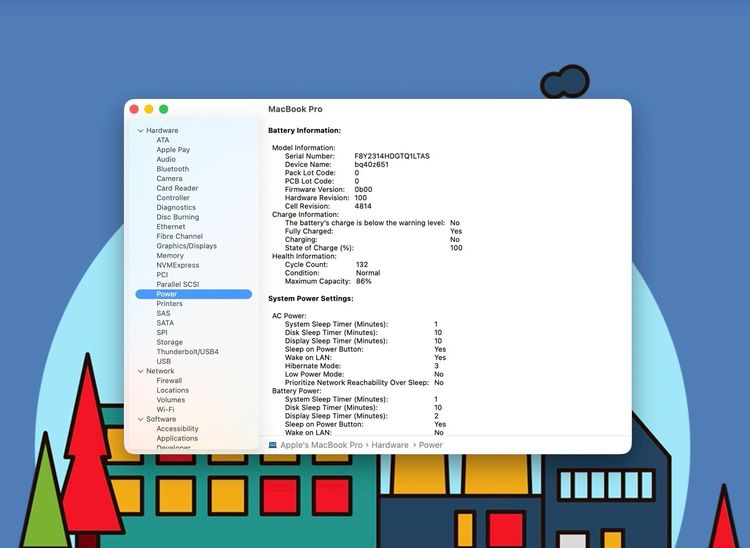Collapse the Network section disclosure arrow
The height and width of the screenshot is (548, 750).
tap(141, 371)
